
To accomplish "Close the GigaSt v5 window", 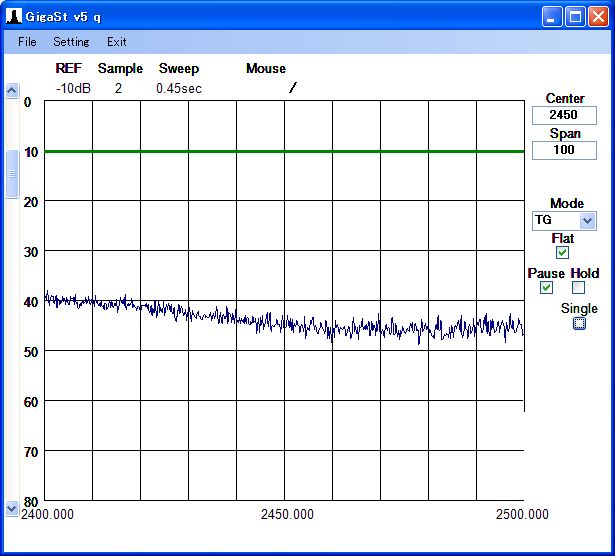I will tap(598, 16).
